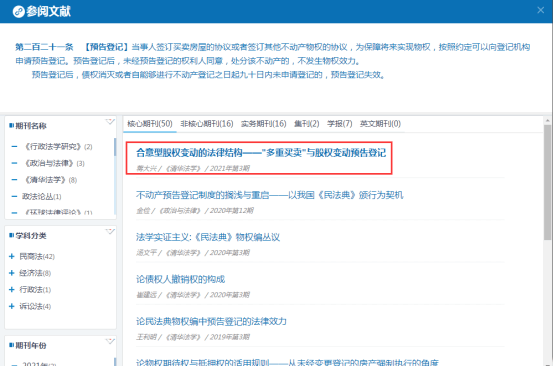Expand the 经济法 category
Screen dimensions: 554x366
(x=12, y=273)
